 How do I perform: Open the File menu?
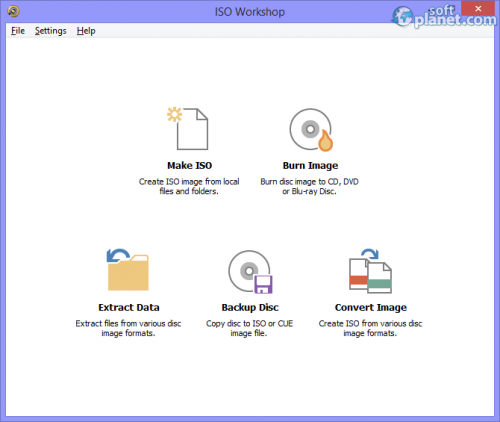(x=18, y=31)
